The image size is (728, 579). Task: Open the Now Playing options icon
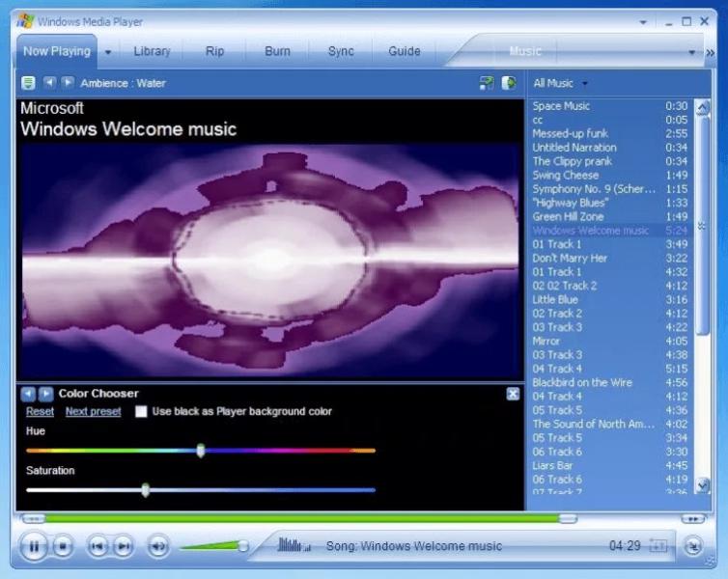click(x=28, y=83)
